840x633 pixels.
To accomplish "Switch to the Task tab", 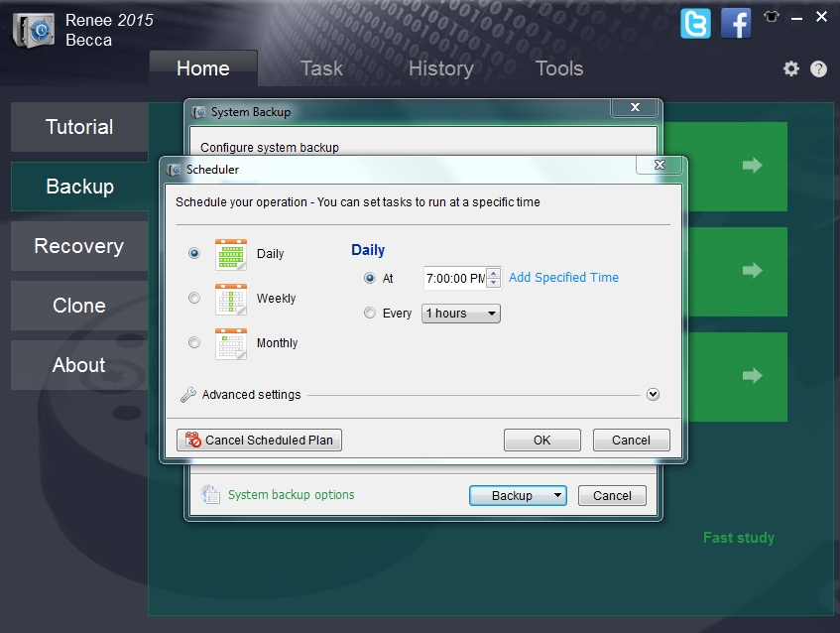I will coord(320,68).
